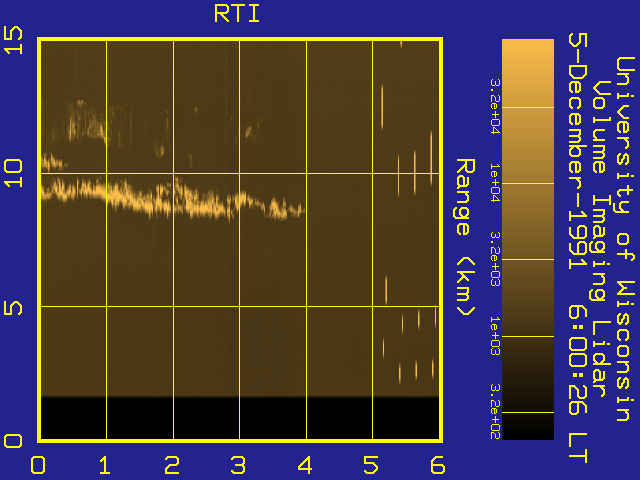Click colorbar label 3.2e+02
This screenshot has height=480, width=640.
pyautogui.click(x=495, y=411)
